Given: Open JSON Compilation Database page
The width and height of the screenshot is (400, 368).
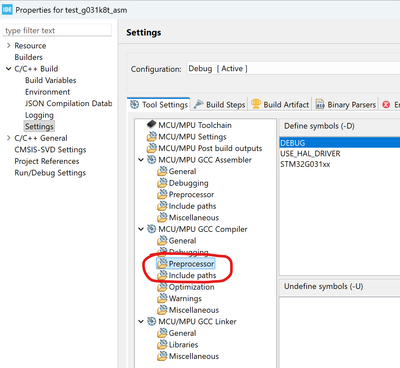Looking at the screenshot, I should click(x=69, y=103).
